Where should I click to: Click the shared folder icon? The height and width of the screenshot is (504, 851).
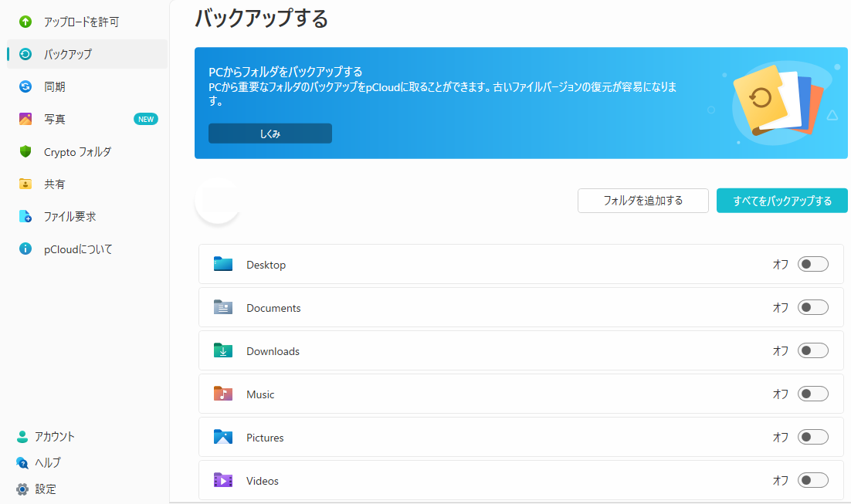25,184
